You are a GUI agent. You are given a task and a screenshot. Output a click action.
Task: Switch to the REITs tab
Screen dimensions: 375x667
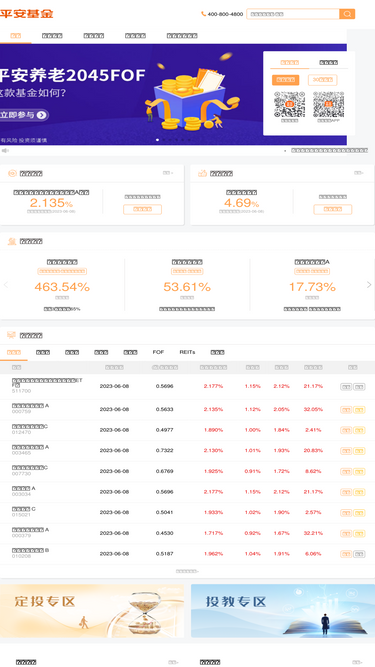point(187,352)
